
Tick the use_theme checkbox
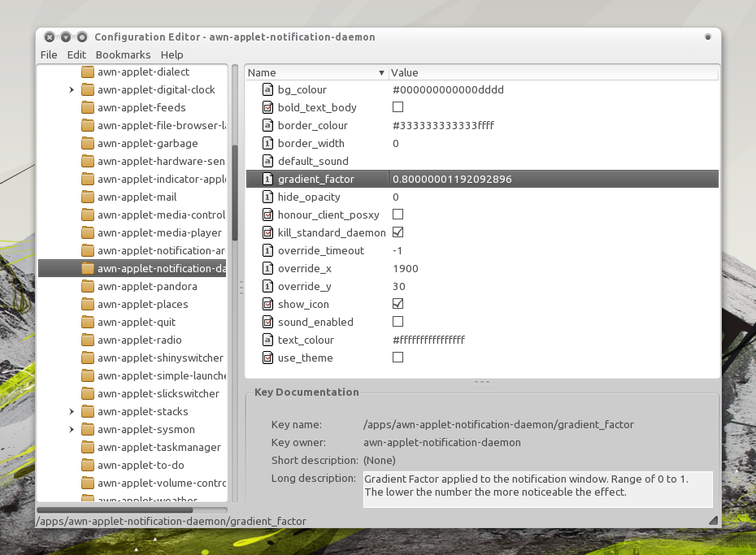pyautogui.click(x=398, y=357)
